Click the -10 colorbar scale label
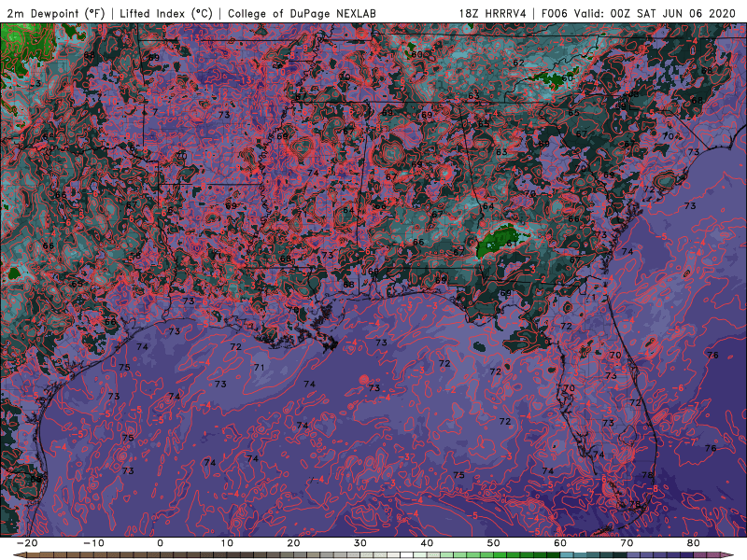747x560 pixels. click(x=93, y=543)
